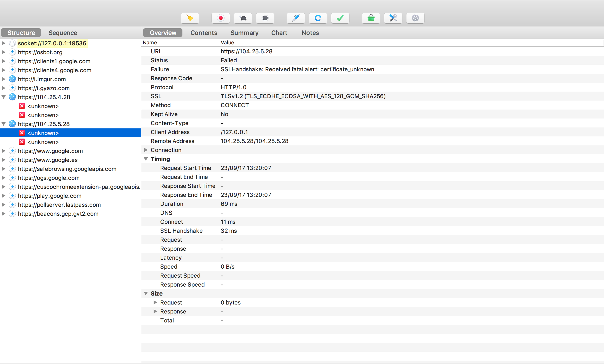Image resolution: width=604 pixels, height=364 pixels.
Task: Collapse the Timing section
Action: [x=146, y=159]
